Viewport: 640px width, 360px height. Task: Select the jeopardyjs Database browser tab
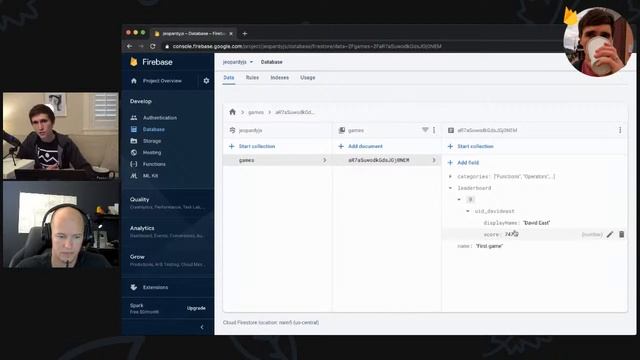click(x=193, y=33)
